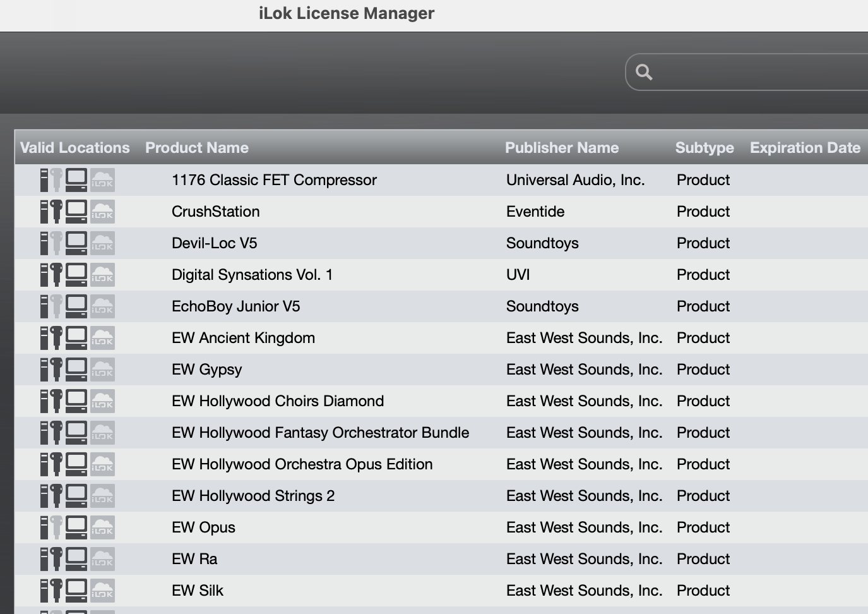Click iLok Cloud icon for EW Hollywood Strings 2

pos(102,496)
